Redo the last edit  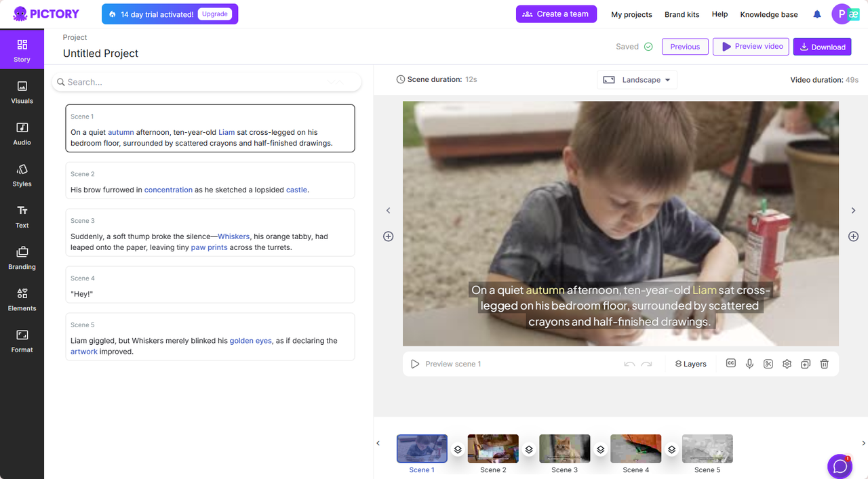pyautogui.click(x=646, y=364)
